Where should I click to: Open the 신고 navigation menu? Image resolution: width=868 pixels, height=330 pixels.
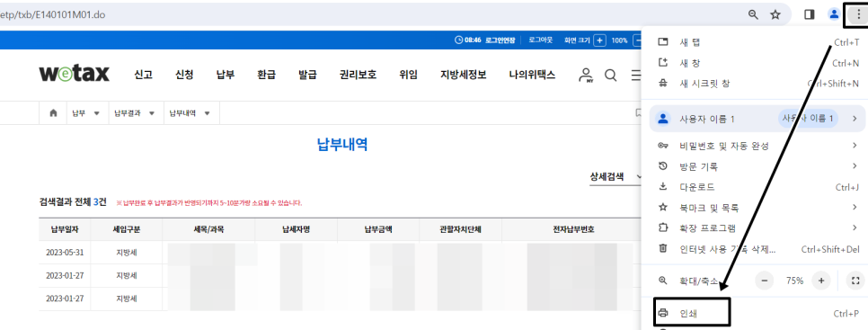(x=143, y=75)
